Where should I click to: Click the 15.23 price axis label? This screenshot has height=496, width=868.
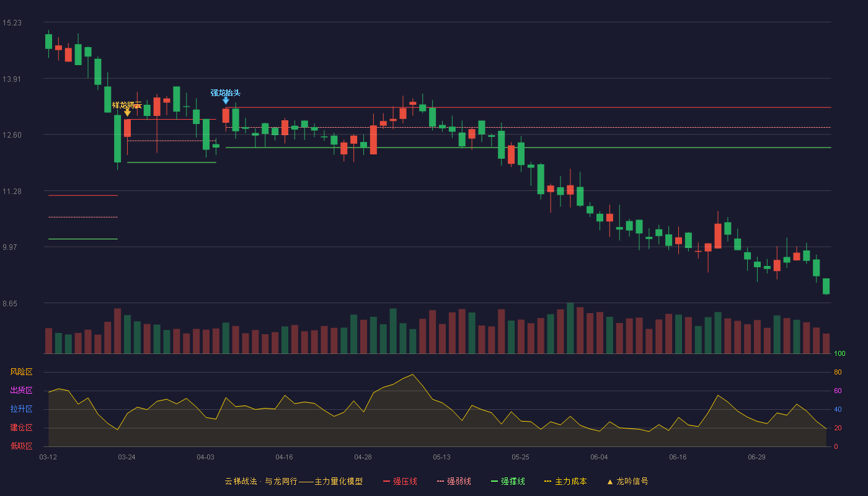coord(12,23)
